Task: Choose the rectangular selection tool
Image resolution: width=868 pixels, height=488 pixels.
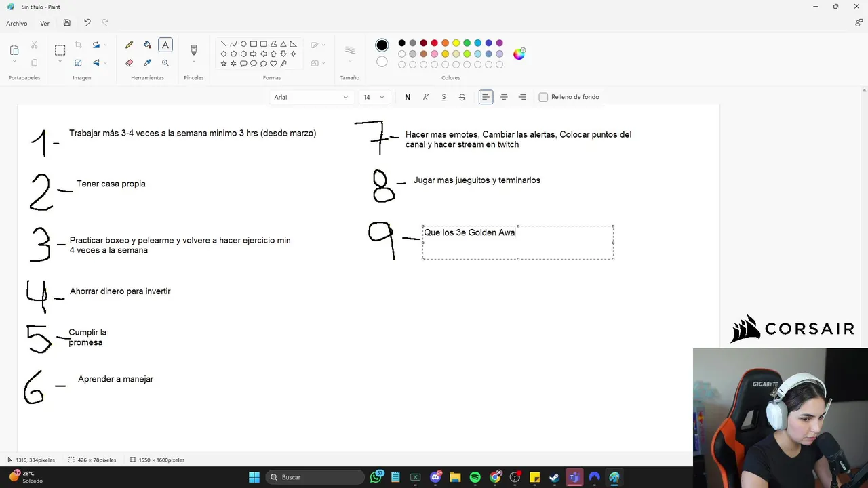Action: (x=60, y=50)
